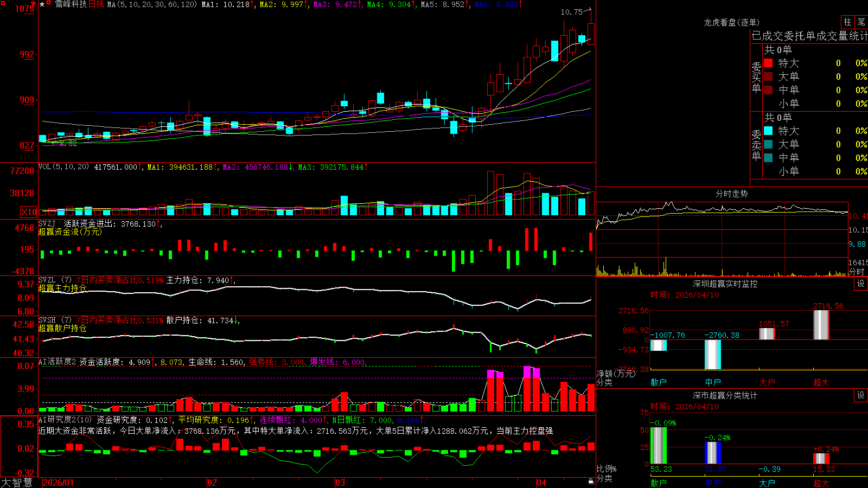868x488 pixels.
Task: Click the MA1: 10.218 moving average value
Action: coord(226,4)
